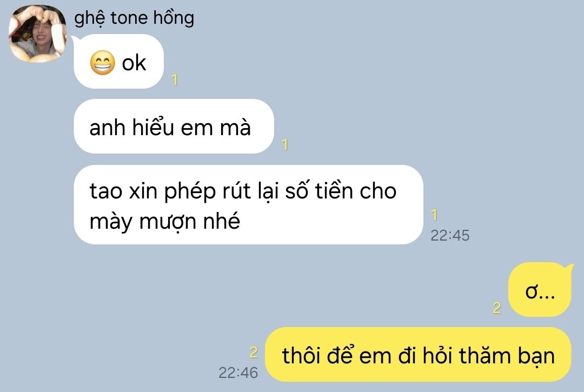584x392 pixels.
Task: Tap the 22:45 message timestamp
Action: (x=450, y=235)
